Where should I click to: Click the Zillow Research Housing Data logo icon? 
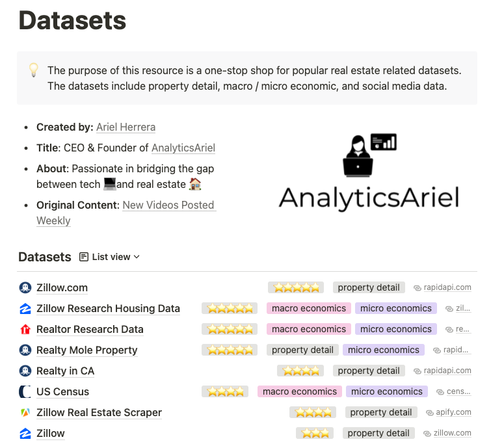pyautogui.click(x=25, y=308)
